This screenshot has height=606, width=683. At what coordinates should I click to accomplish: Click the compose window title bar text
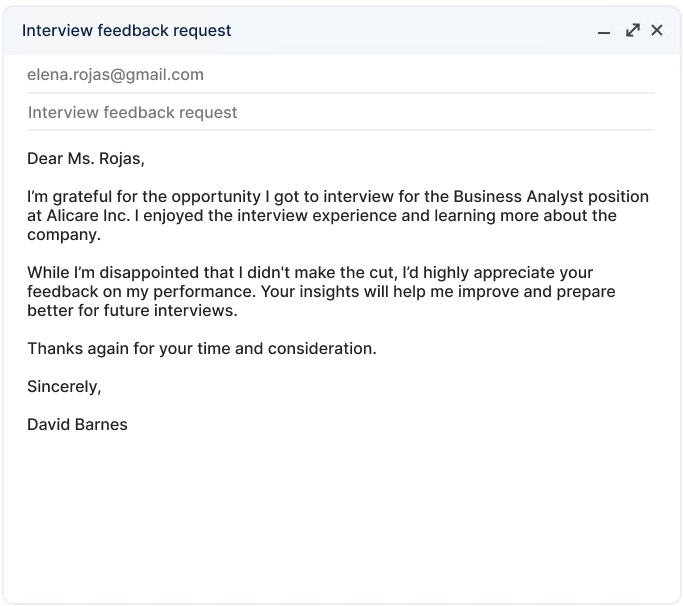(x=126, y=30)
